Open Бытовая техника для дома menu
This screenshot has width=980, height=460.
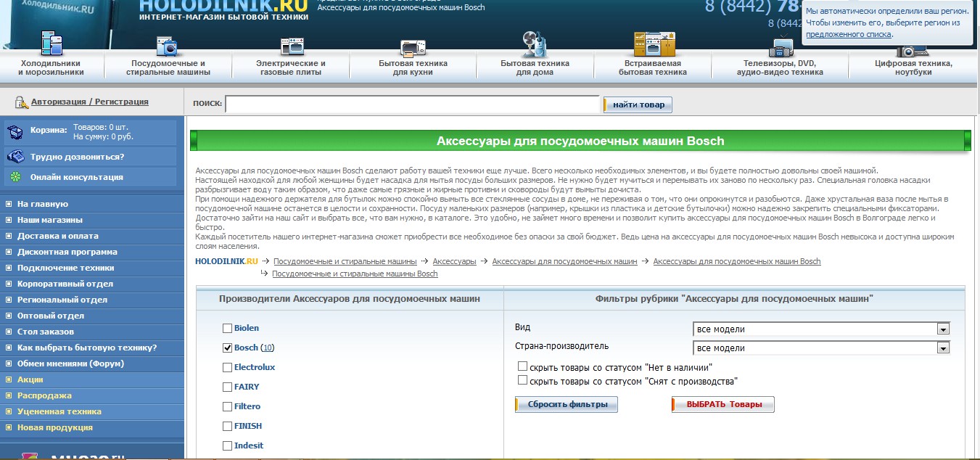coord(535,67)
